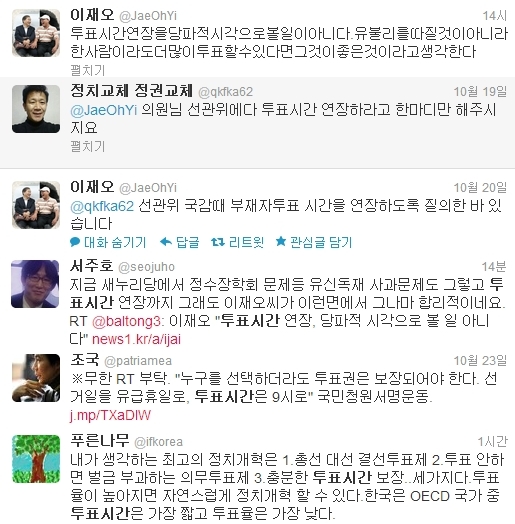Open the 10월 23일 tweet timestamp
The width and height of the screenshot is (515, 524).
pos(480,361)
